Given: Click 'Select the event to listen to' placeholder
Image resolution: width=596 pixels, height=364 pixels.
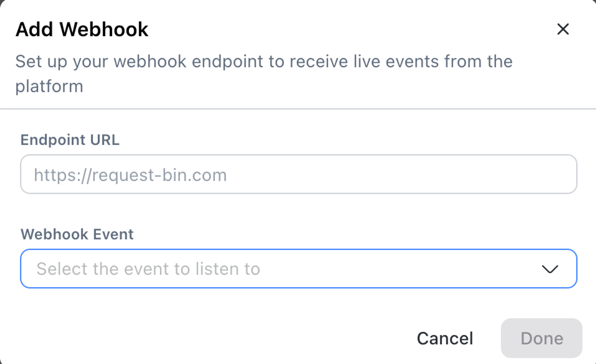Looking at the screenshot, I should coord(148,269).
